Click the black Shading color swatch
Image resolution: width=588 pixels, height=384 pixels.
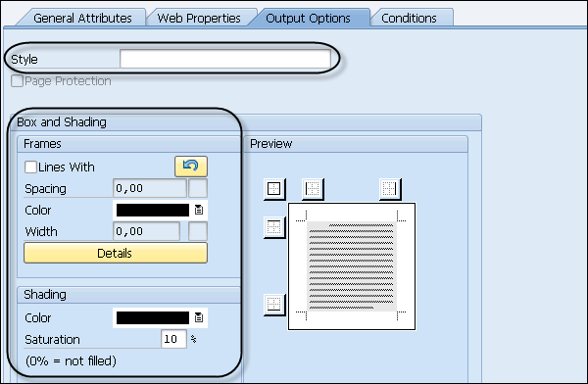[x=153, y=317]
